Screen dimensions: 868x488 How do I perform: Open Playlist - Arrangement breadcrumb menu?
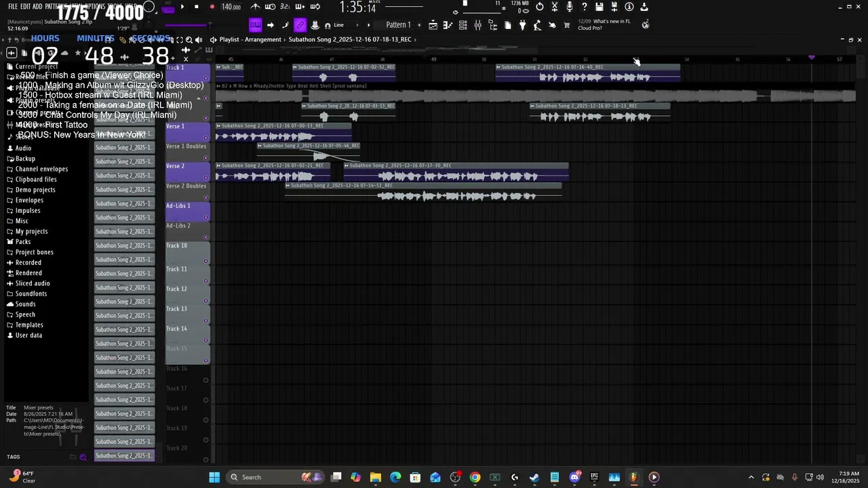(x=250, y=39)
